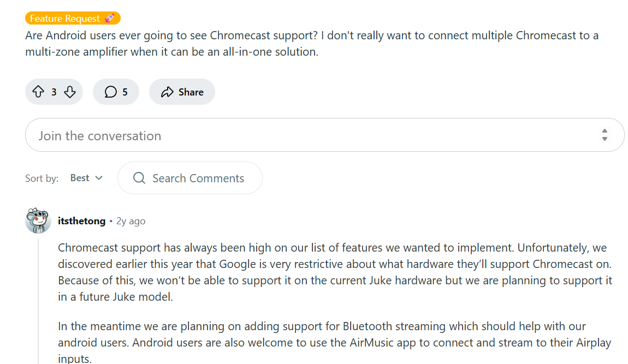Focus the Join the conversation box
Image resolution: width=628 pixels, height=364 pixels.
click(306, 135)
